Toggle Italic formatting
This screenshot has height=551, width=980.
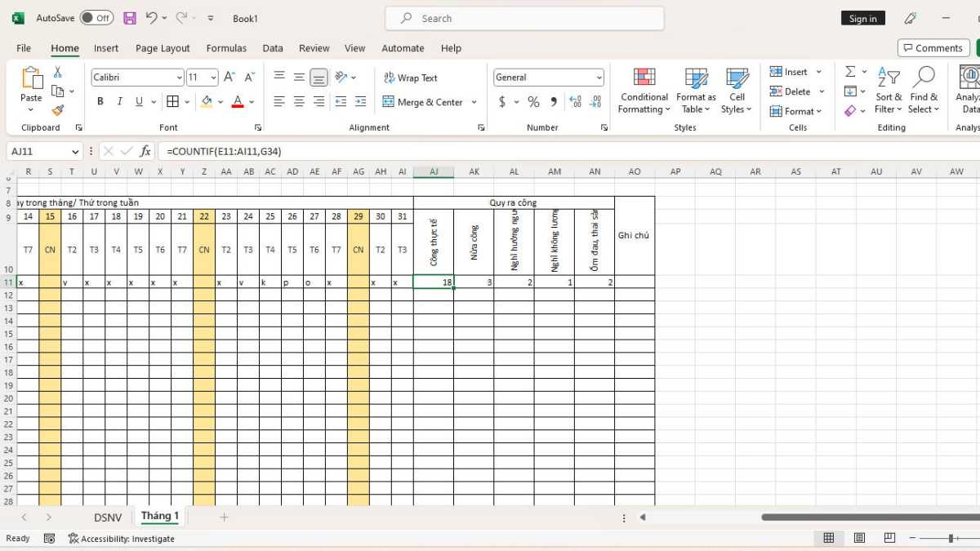120,102
